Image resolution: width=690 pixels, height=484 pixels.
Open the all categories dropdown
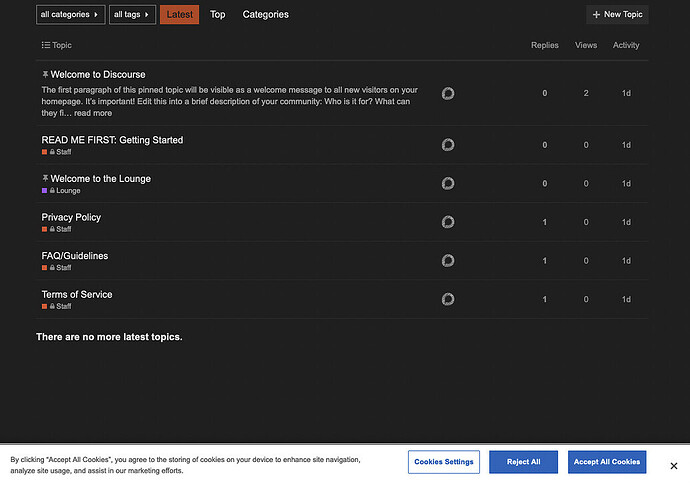click(70, 15)
